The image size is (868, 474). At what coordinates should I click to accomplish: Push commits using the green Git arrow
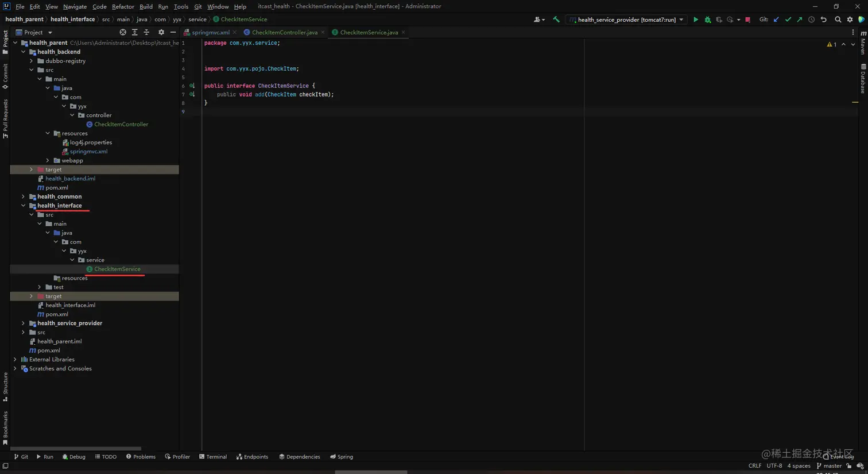[x=799, y=20]
